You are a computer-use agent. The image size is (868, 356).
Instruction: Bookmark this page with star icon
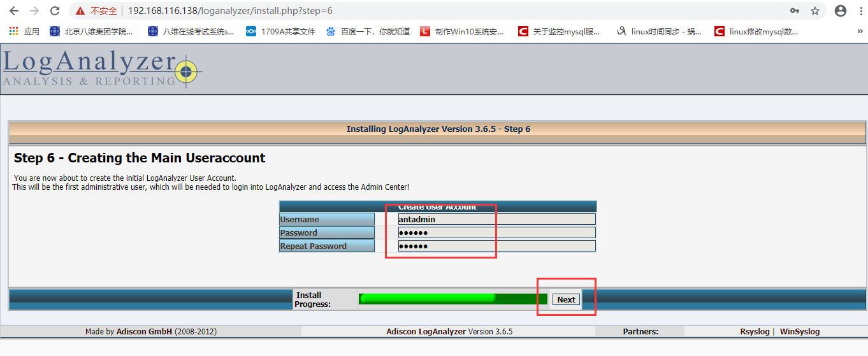coord(815,11)
